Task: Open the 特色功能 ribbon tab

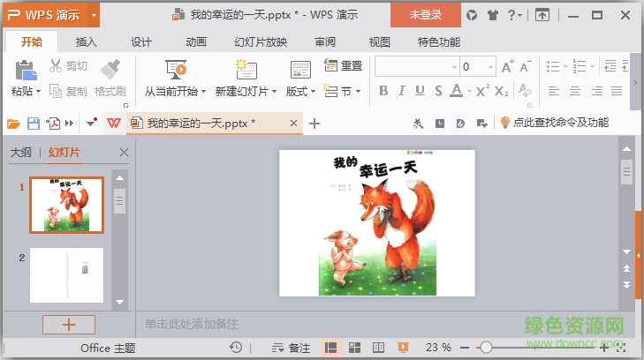Action: click(x=439, y=41)
